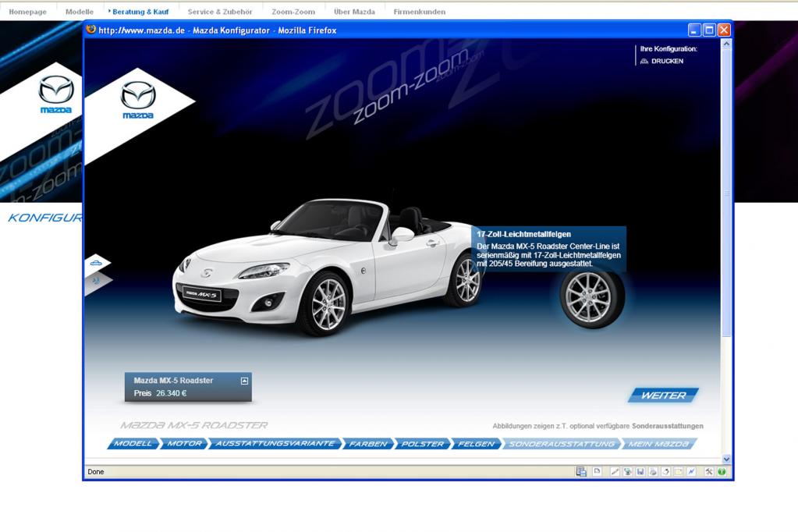Click the popup scrollbar down arrow
The height and width of the screenshot is (532, 798).
726,459
